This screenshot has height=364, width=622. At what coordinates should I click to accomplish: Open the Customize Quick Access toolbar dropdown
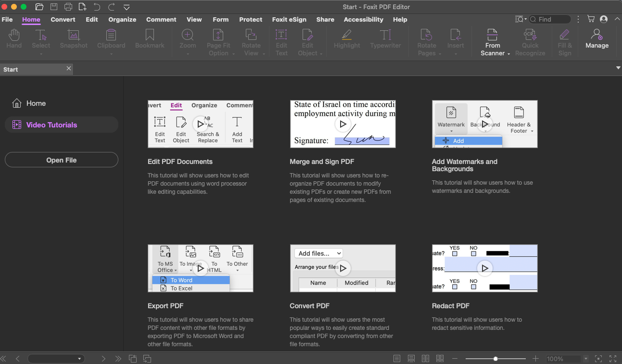point(127,7)
